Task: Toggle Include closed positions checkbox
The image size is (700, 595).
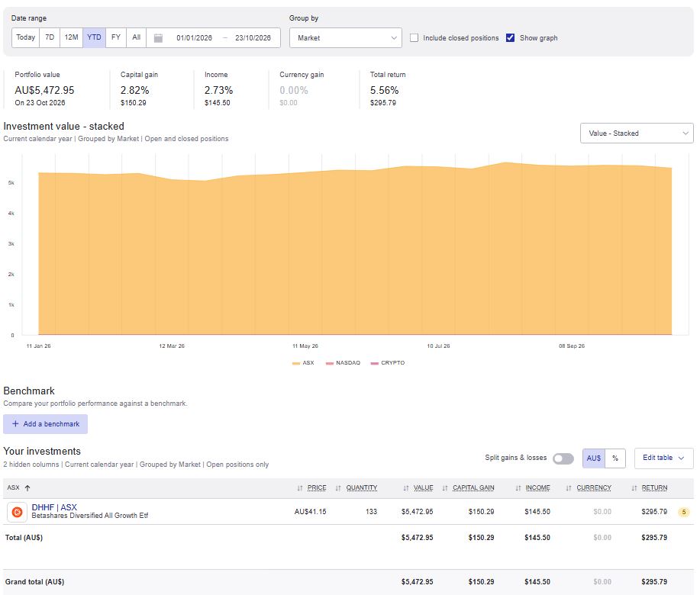Action: (x=415, y=38)
